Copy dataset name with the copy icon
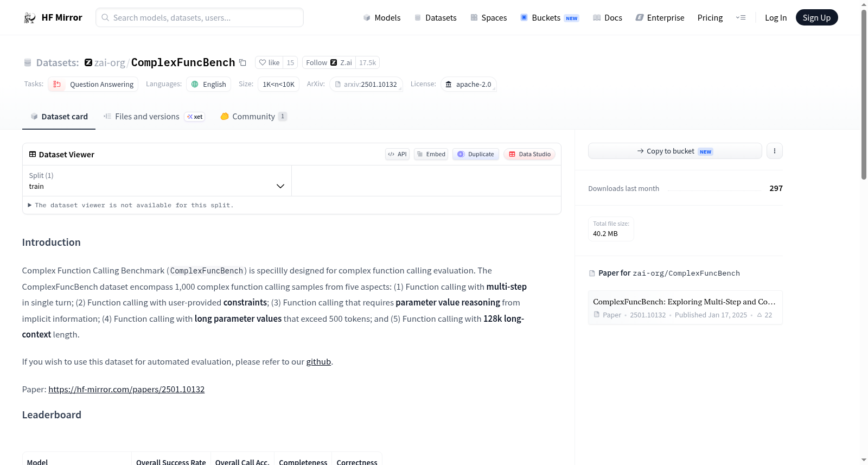This screenshot has width=868, height=465. coord(242,63)
